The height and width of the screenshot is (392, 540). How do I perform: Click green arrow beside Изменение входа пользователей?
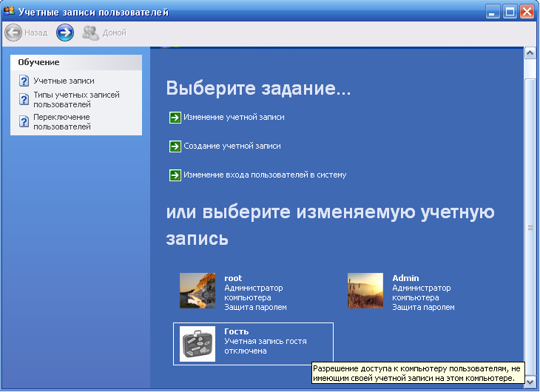pyautogui.click(x=175, y=175)
